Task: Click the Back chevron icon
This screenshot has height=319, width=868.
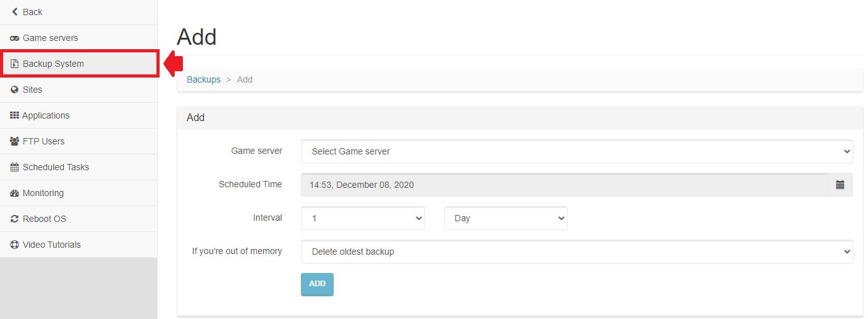Action: coord(15,12)
